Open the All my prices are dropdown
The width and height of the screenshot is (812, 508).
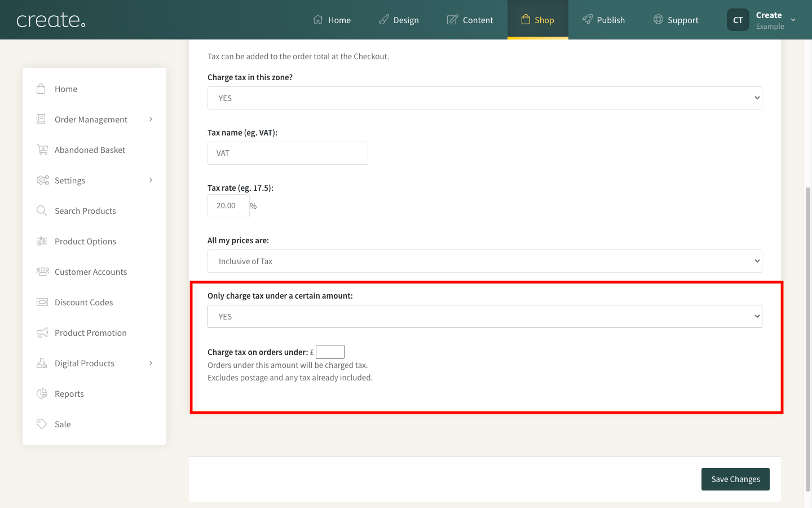click(485, 261)
